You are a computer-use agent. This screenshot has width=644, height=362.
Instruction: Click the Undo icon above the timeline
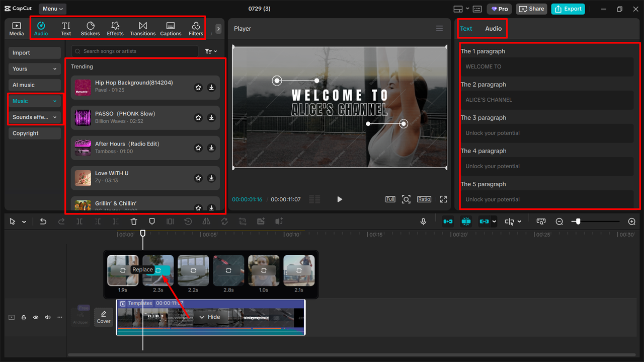(x=43, y=221)
